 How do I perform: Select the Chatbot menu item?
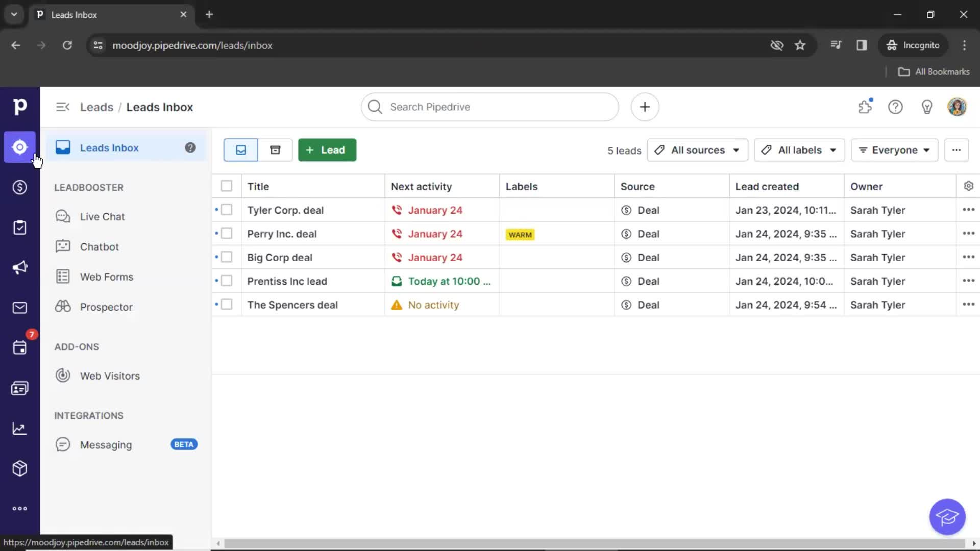pyautogui.click(x=100, y=246)
